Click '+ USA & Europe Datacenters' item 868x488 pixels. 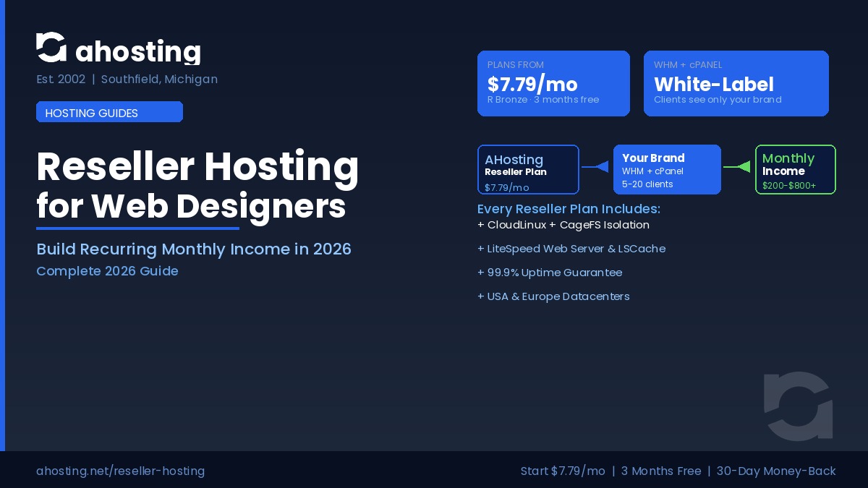(553, 296)
